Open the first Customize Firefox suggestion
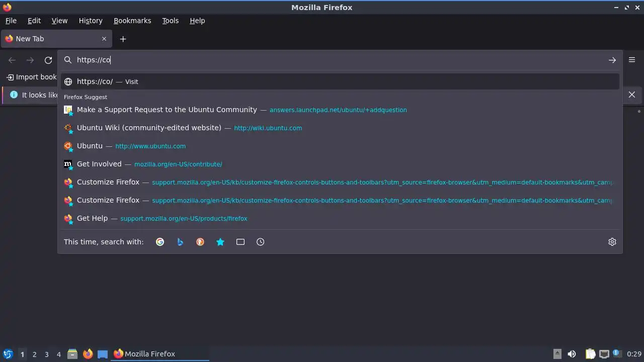The image size is (644, 362). pos(340,182)
